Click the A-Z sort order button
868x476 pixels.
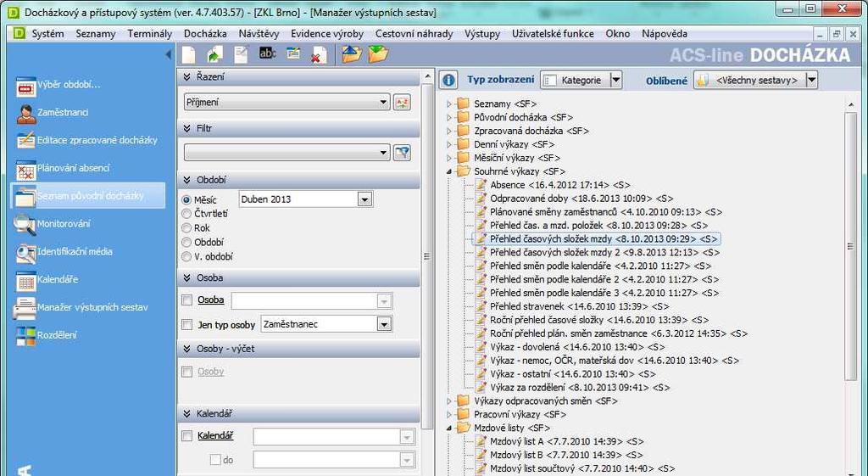point(402,103)
